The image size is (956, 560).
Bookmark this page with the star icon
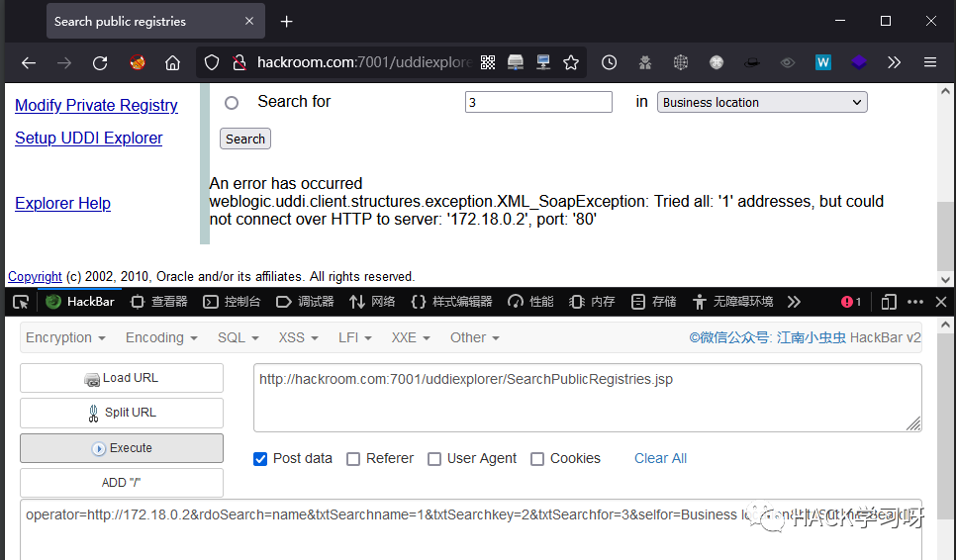(x=571, y=62)
